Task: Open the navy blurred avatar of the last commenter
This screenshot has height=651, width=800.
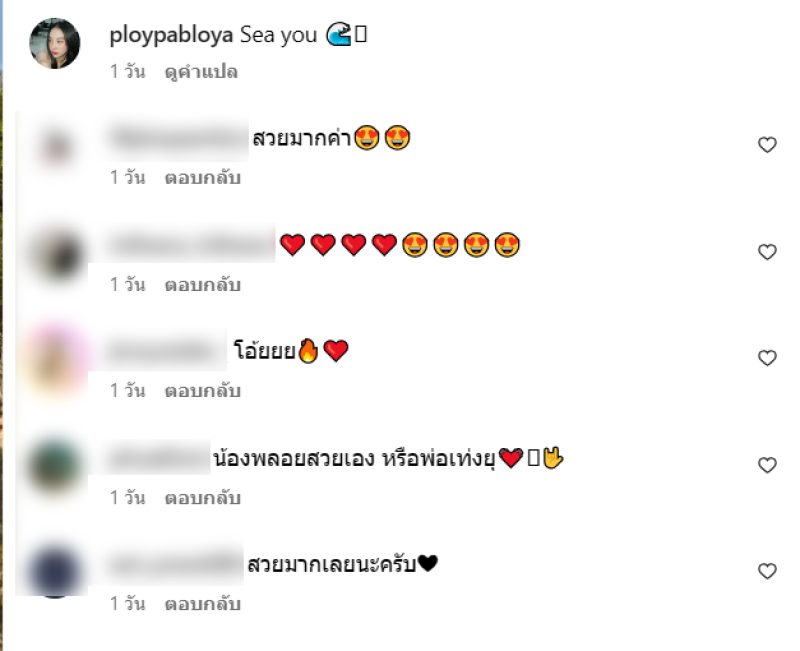Action: pyautogui.click(x=55, y=571)
